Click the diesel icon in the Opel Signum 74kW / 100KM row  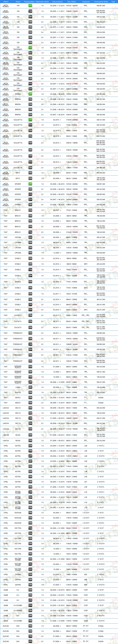[30, 523]
